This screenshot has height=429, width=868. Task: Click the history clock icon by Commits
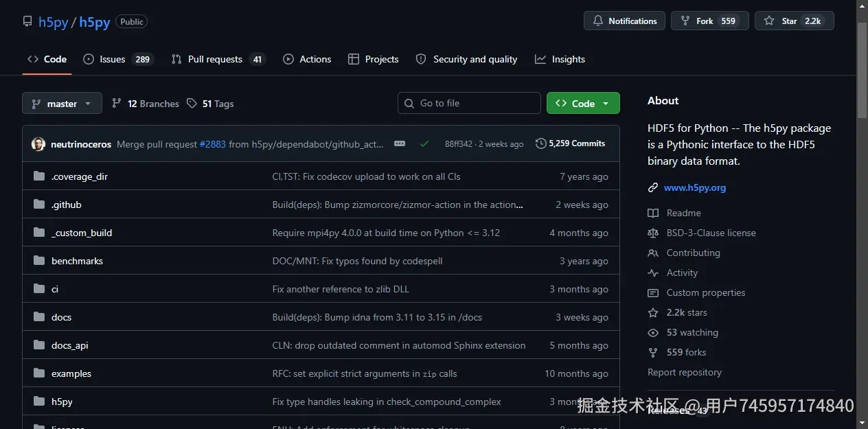click(x=541, y=143)
